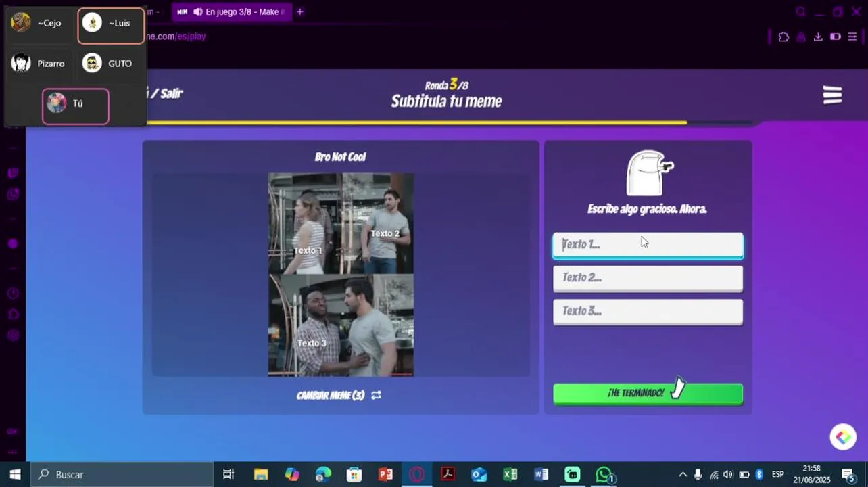Open the browser extensions cube icon
Viewport: 868px width, 487px height.
click(x=783, y=37)
